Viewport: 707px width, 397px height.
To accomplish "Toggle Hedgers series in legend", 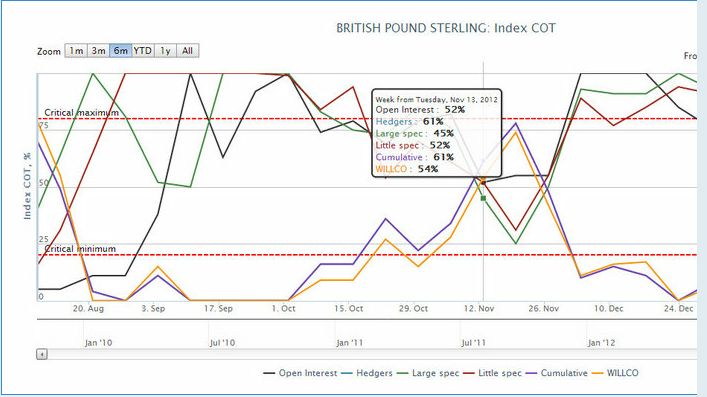I will [367, 373].
